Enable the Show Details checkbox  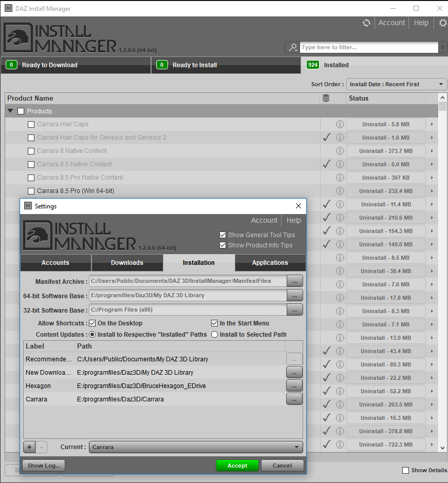406,470
